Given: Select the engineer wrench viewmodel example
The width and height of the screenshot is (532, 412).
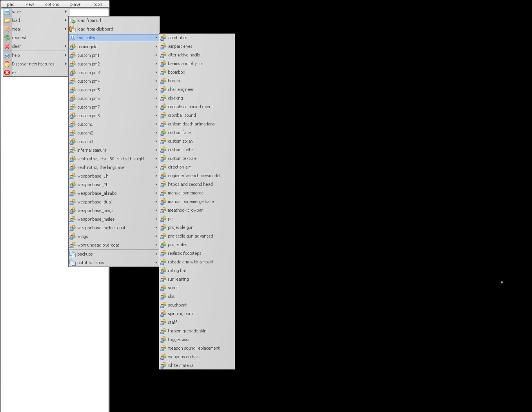Looking at the screenshot, I should (197, 176).
